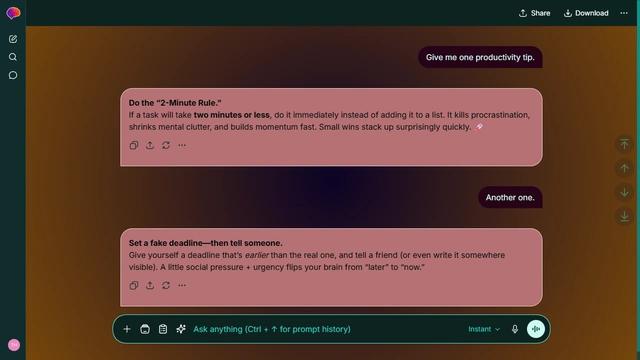Click the 'Give me one productivity tip.' message

click(480, 57)
